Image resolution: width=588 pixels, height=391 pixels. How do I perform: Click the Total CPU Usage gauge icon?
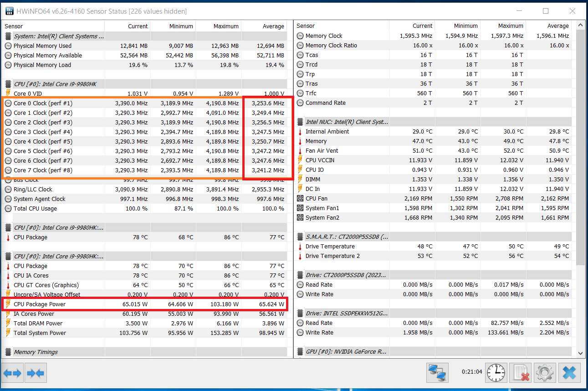[x=8, y=208]
